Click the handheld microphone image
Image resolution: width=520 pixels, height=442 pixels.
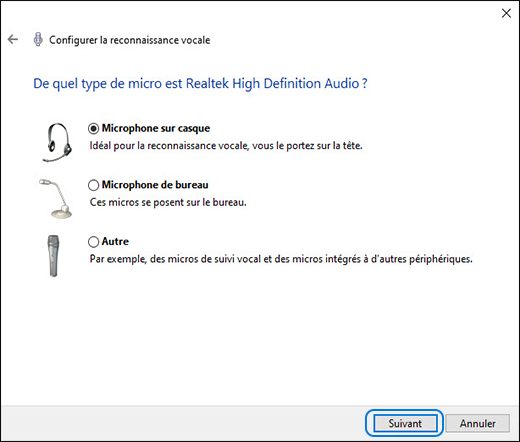point(53,256)
